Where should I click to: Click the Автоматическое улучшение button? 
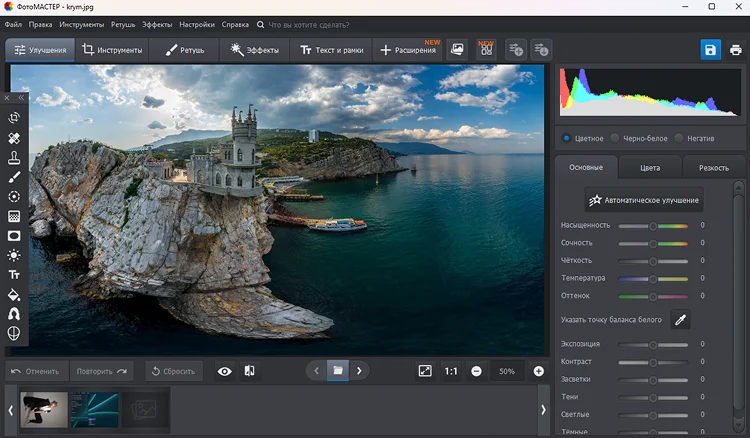tap(644, 200)
